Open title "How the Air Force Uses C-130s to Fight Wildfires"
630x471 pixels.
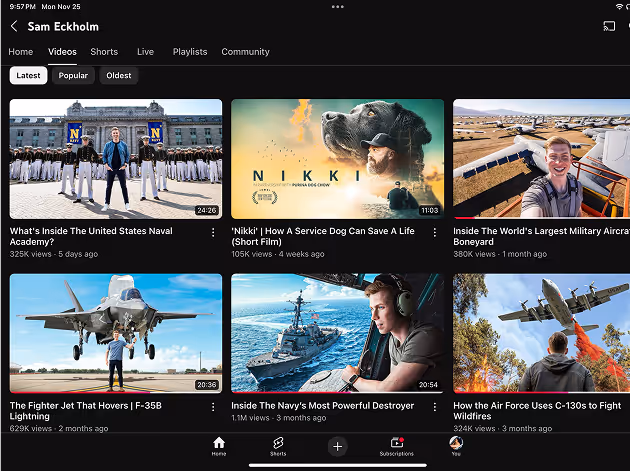(537, 411)
